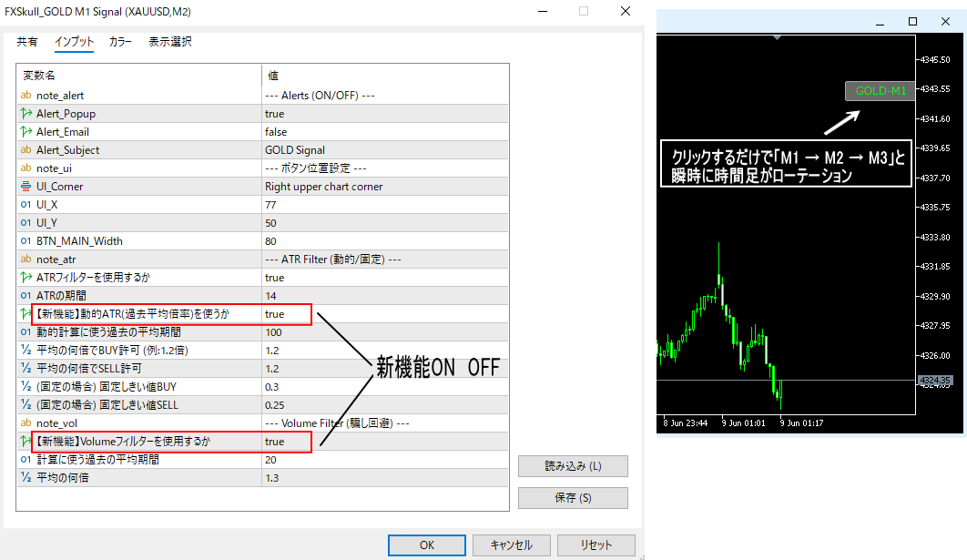The width and height of the screenshot is (967, 560).
Task: Click the 4324.35 price label on chart
Action: click(x=935, y=381)
